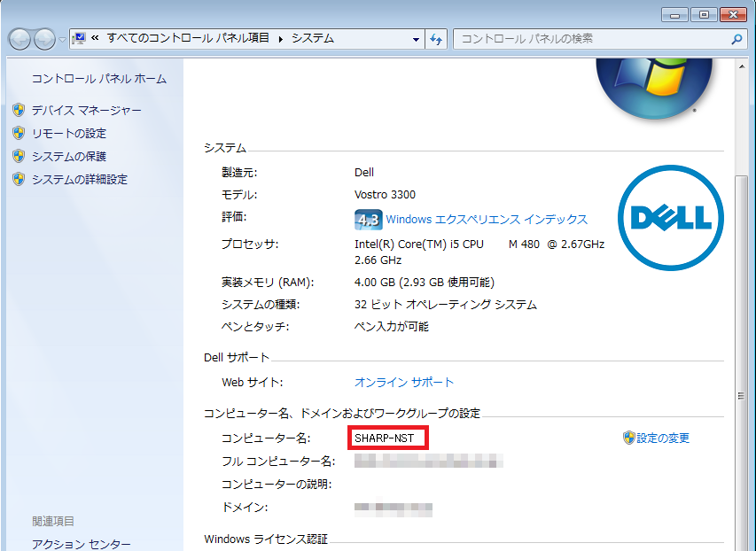This screenshot has height=551, width=756.
Task: Click the Dell サポート section heading
Action: [x=237, y=358]
